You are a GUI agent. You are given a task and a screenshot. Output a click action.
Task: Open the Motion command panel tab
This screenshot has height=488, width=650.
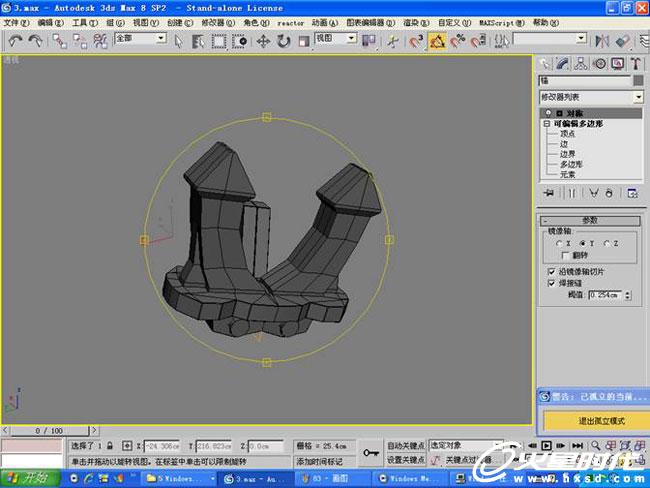[599, 63]
